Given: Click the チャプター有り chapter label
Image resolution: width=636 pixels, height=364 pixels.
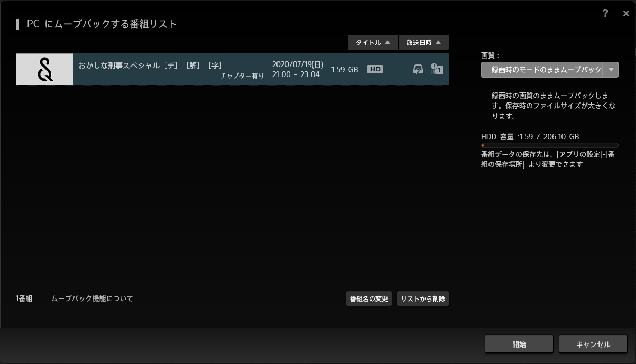Looking at the screenshot, I should point(242,76).
